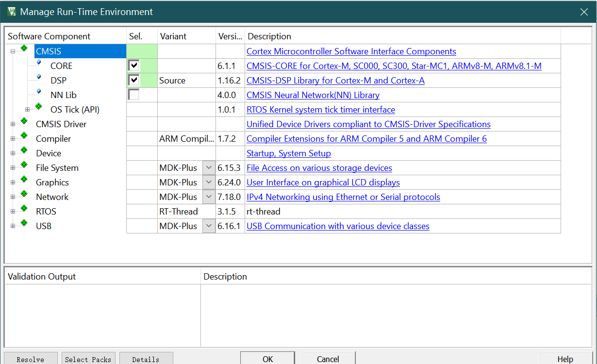
Task: Select the DSP variant cell reading Source
Action: click(x=187, y=81)
